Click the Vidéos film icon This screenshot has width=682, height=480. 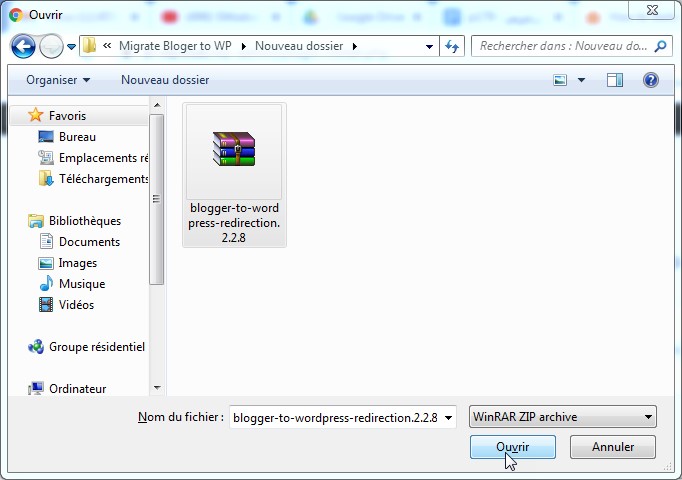pyautogui.click(x=46, y=304)
